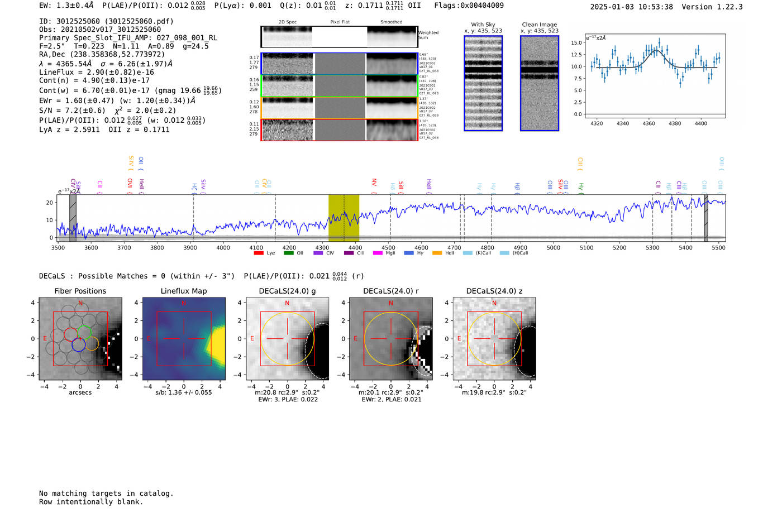Select the green-bordered 2D fiber spectrum row
The image size is (782, 532).
(x=339, y=86)
